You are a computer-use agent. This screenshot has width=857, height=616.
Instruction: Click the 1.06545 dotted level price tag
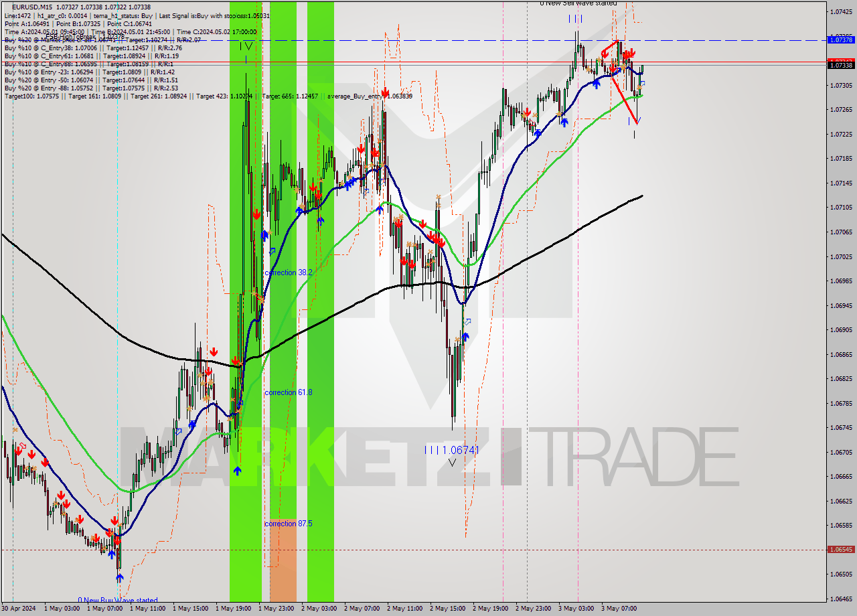[841, 549]
